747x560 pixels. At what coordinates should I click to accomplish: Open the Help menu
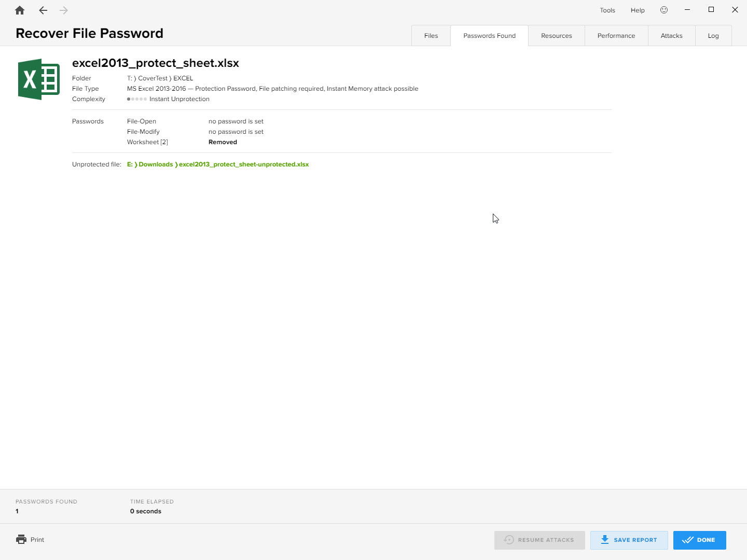[x=638, y=10]
